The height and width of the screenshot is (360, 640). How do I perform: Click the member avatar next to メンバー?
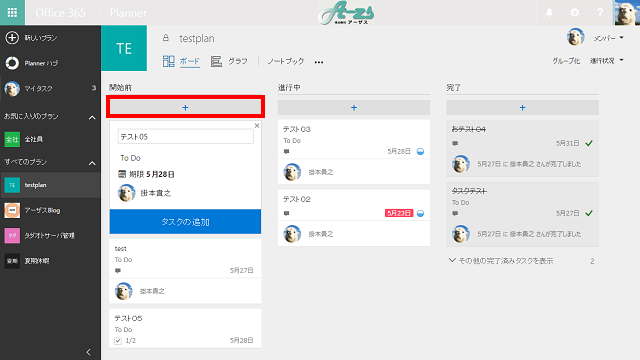tap(576, 37)
